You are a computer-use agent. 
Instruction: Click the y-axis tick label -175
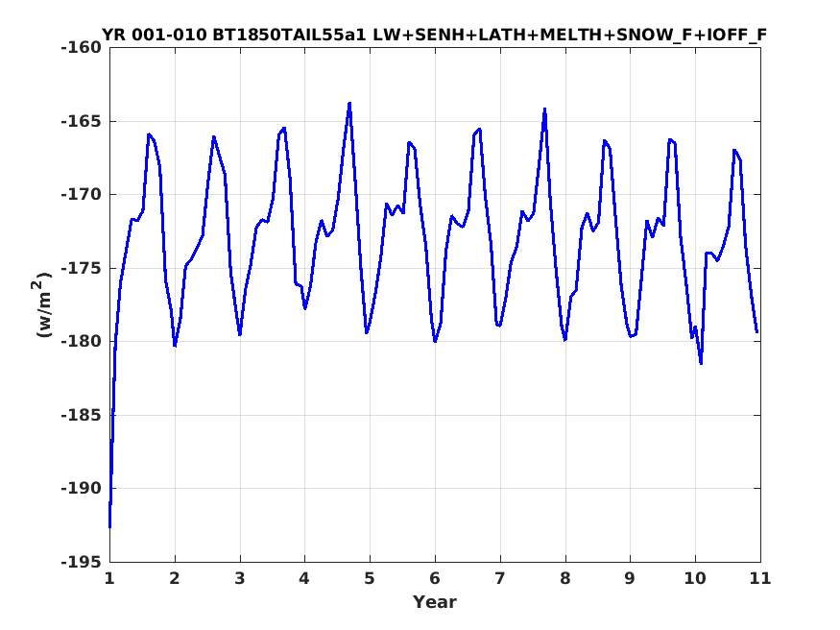(81, 268)
